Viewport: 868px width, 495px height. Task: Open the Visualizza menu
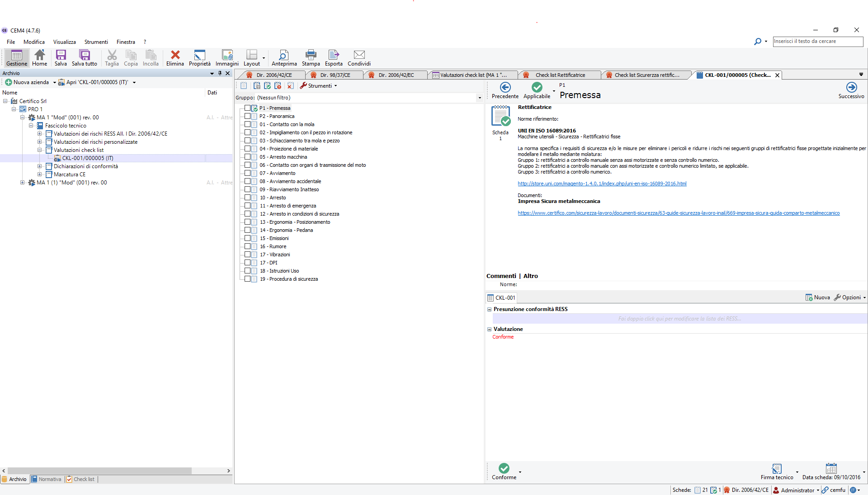[x=64, y=42]
